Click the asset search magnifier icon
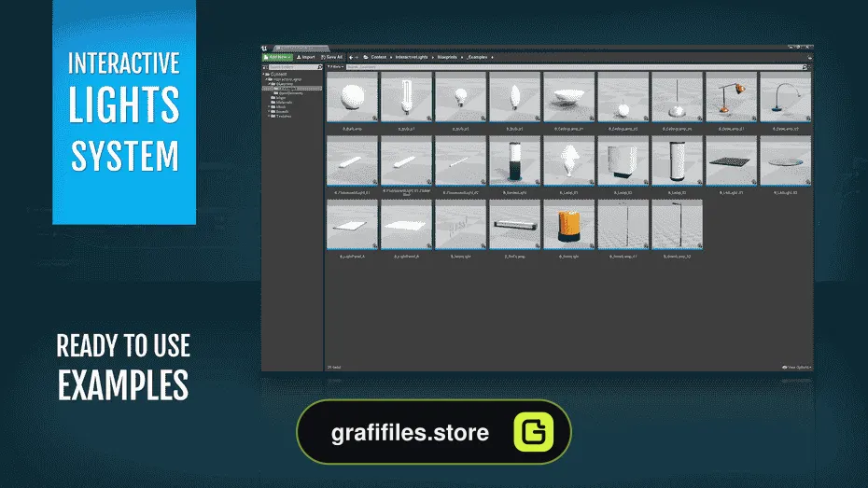868x488 pixels. pos(805,67)
